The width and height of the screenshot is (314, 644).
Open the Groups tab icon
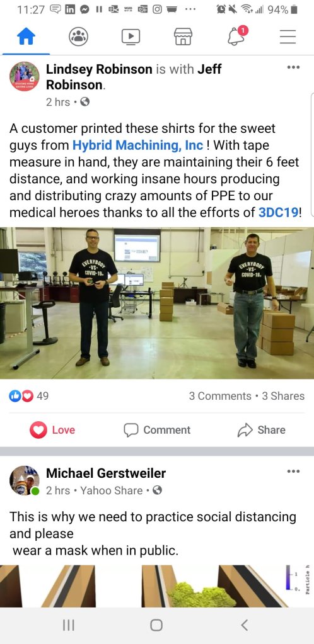tap(78, 37)
